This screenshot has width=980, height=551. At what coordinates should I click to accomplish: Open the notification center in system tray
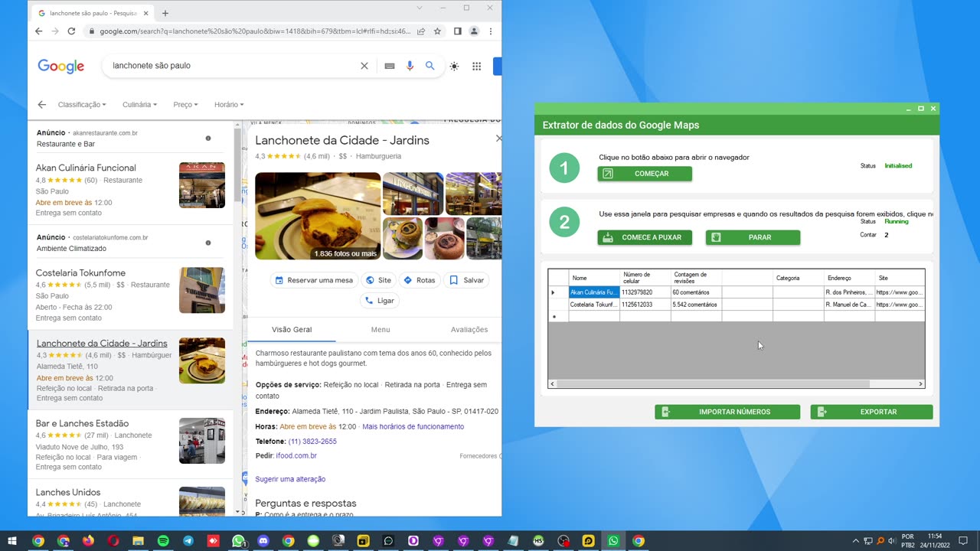coord(963,541)
